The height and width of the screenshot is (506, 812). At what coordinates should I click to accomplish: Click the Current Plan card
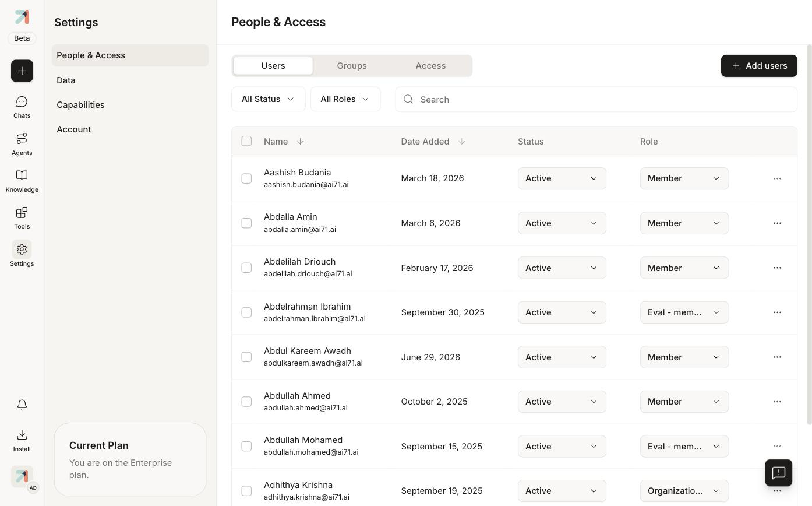[x=130, y=459]
